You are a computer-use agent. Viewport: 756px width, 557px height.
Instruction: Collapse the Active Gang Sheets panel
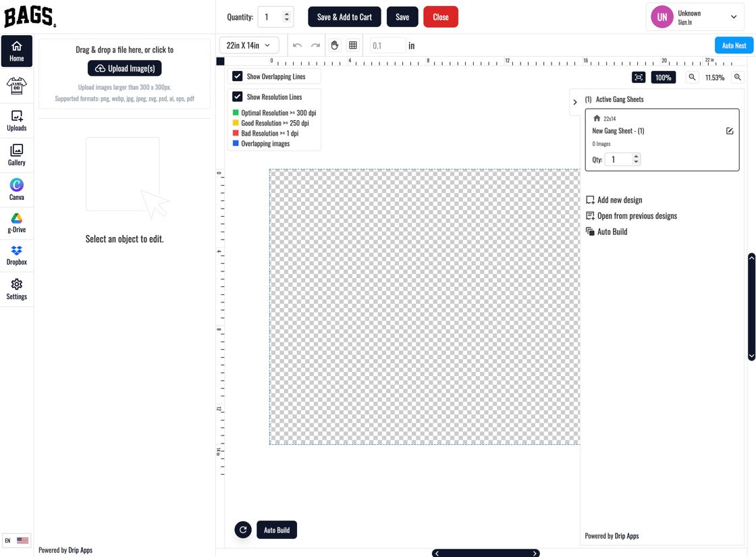pyautogui.click(x=574, y=102)
